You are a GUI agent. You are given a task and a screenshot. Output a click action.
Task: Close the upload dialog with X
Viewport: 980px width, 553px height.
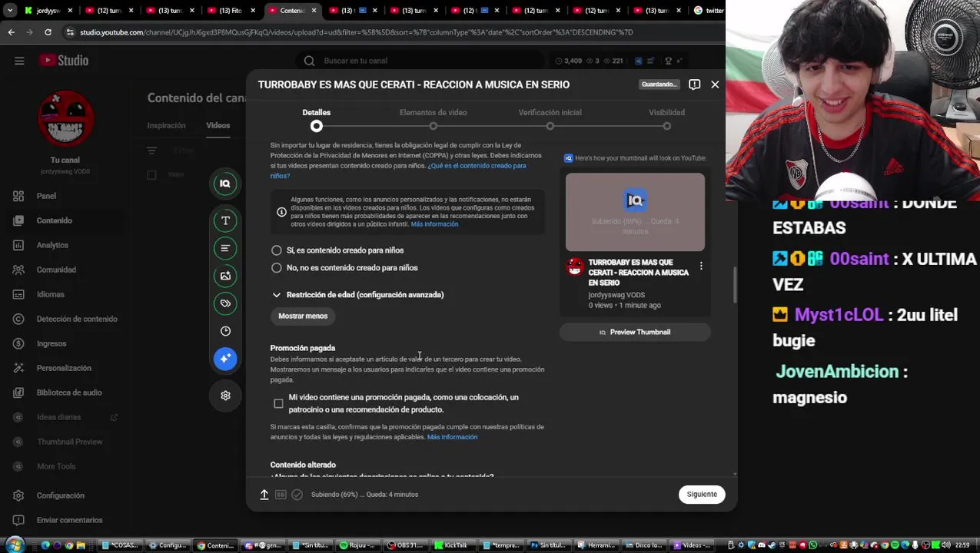[715, 84]
